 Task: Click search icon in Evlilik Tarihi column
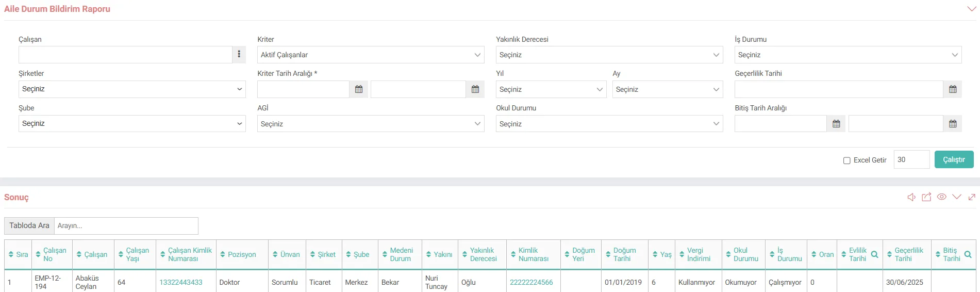click(874, 254)
